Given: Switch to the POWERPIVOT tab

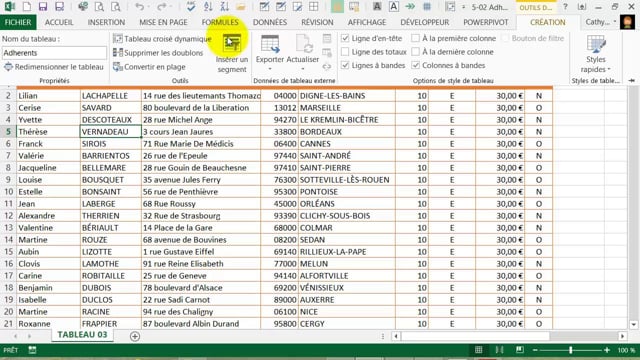Looking at the screenshot, I should [486, 22].
